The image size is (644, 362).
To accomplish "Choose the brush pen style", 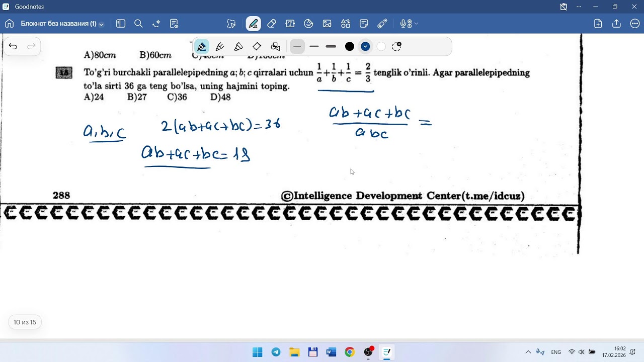I will pyautogui.click(x=220, y=47).
